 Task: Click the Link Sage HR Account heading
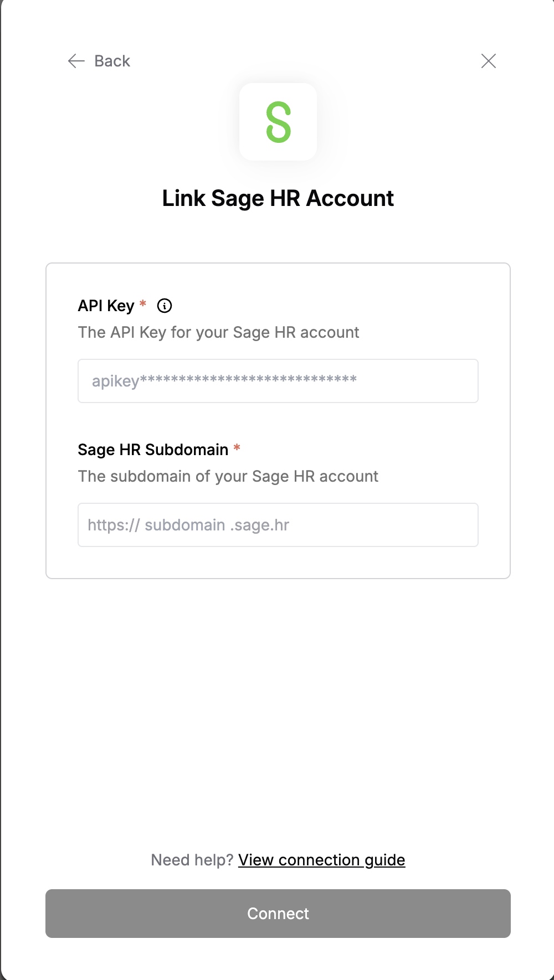pos(278,198)
